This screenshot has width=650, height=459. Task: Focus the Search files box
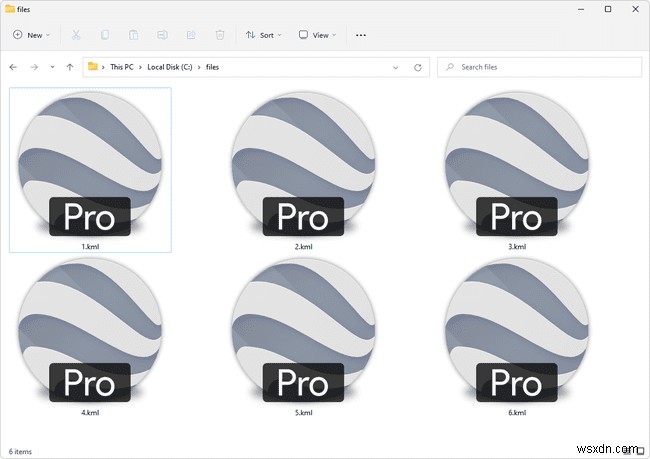pyautogui.click(x=539, y=67)
